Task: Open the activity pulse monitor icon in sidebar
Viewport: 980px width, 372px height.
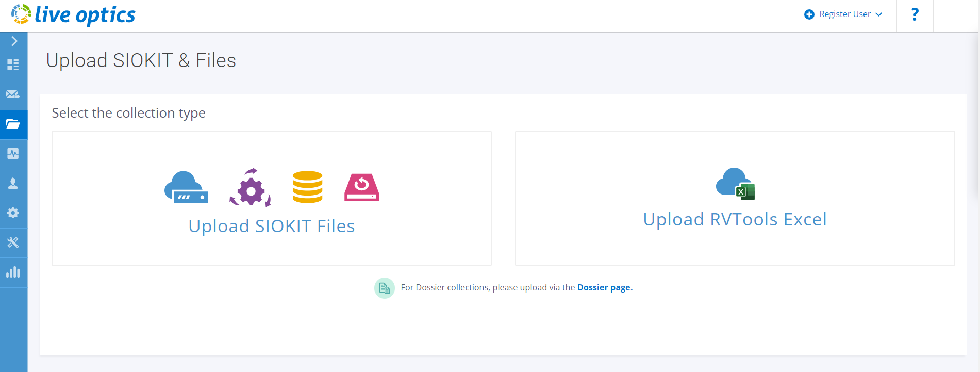Action: (x=13, y=153)
